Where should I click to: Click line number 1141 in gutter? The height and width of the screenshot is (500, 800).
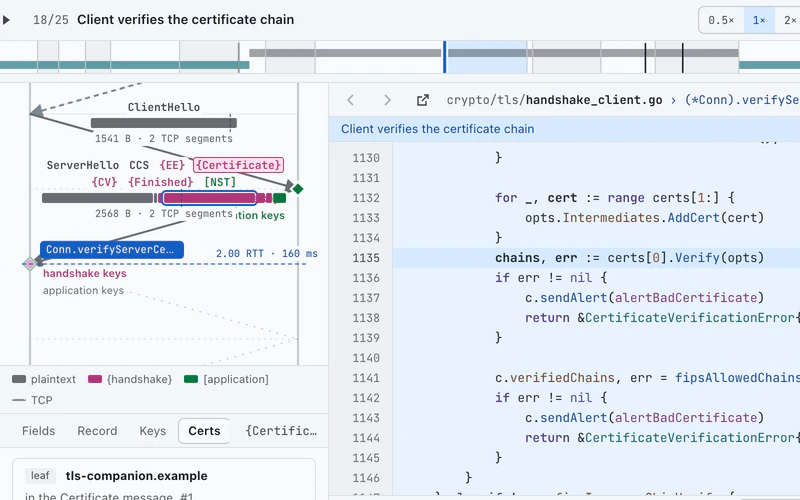click(x=366, y=378)
